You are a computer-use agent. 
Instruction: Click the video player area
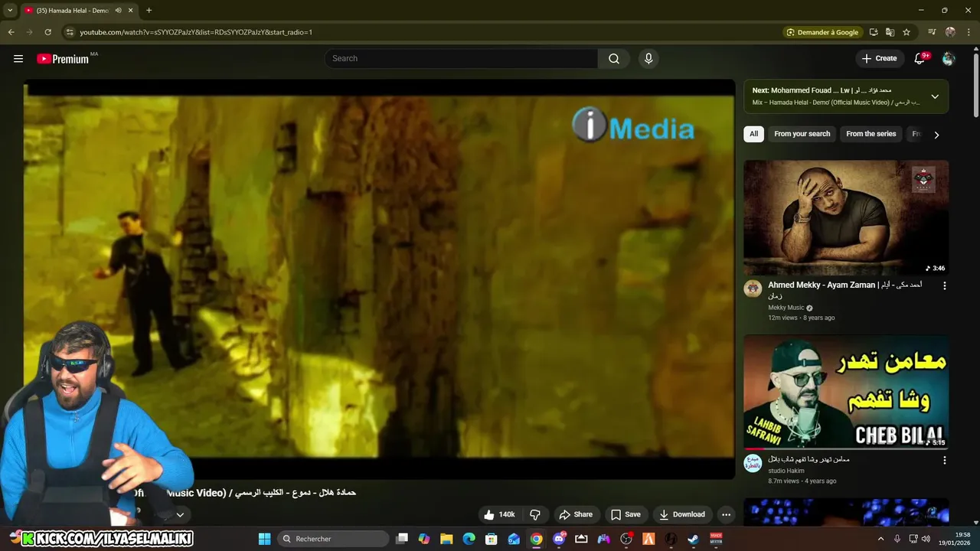pos(379,279)
